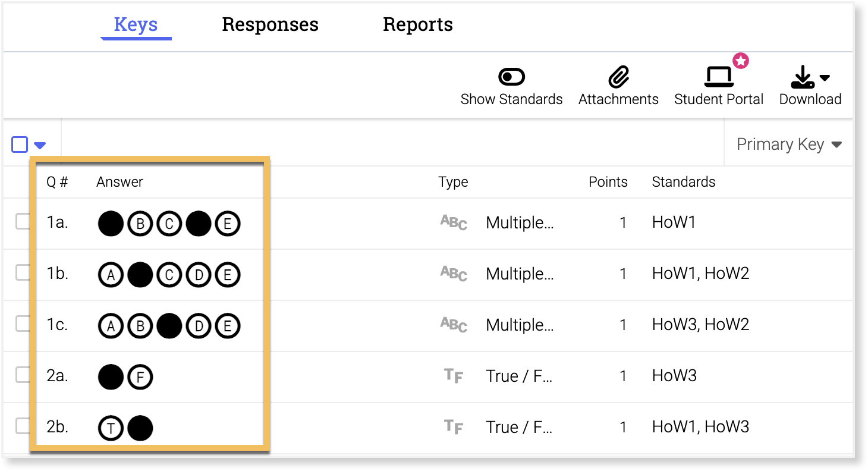Click the ABC type icon for question 1a
The image size is (868, 471).
point(453,222)
